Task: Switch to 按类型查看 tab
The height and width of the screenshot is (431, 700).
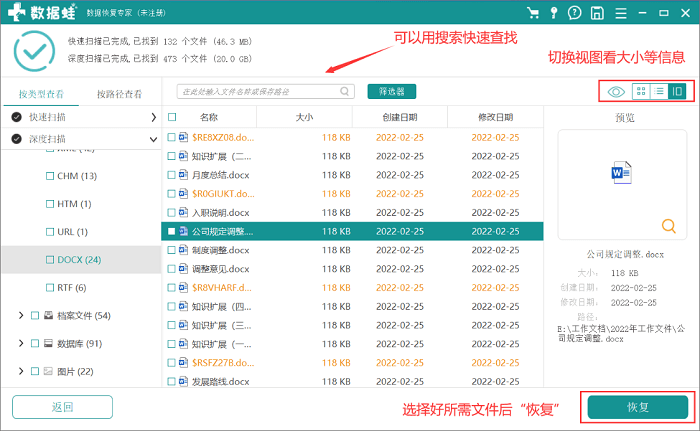Action: (x=41, y=94)
